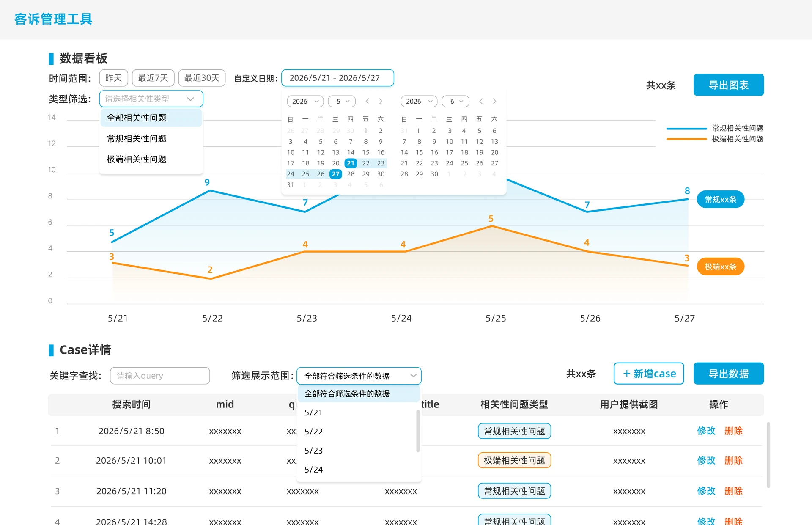Pick May 14 in the left calendar
812x525 pixels.
pyautogui.click(x=351, y=152)
